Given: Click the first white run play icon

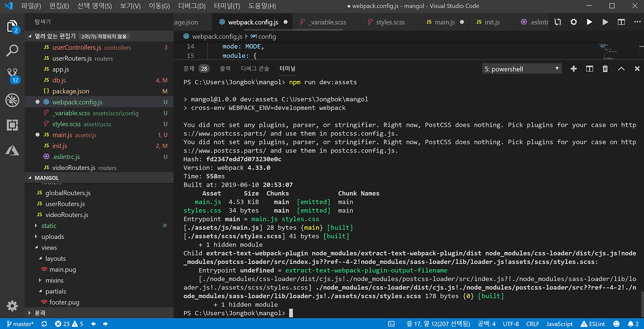Looking at the screenshot, I should point(589,22).
